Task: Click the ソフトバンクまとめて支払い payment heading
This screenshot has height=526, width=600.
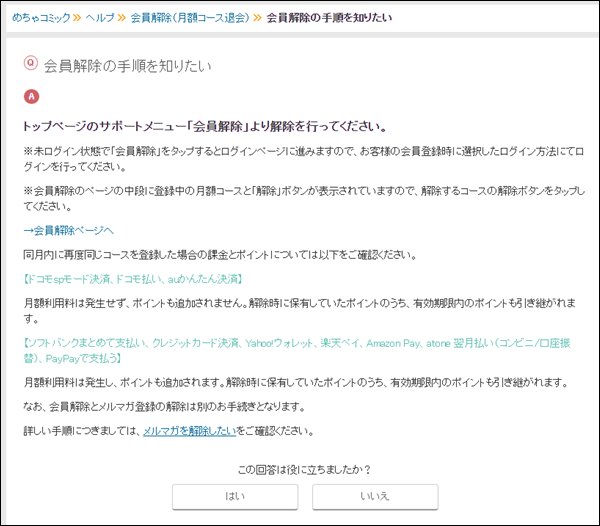Action: [x=297, y=351]
